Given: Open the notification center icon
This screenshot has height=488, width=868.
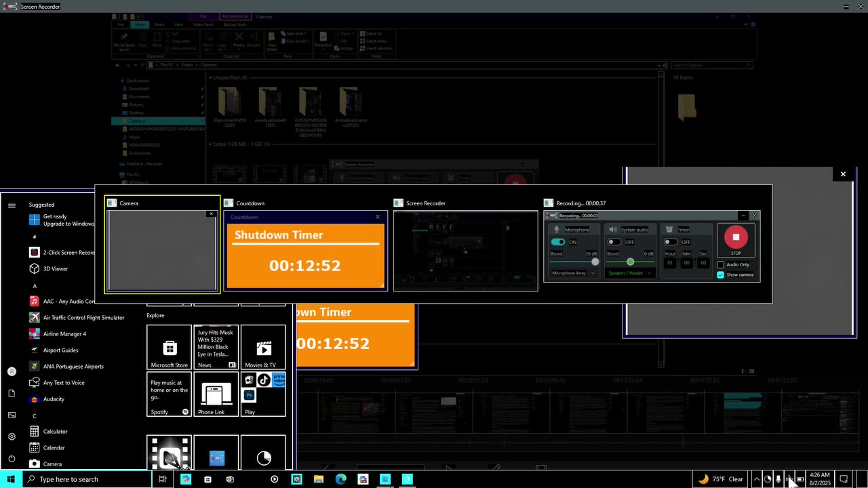Looking at the screenshot, I should (x=844, y=479).
